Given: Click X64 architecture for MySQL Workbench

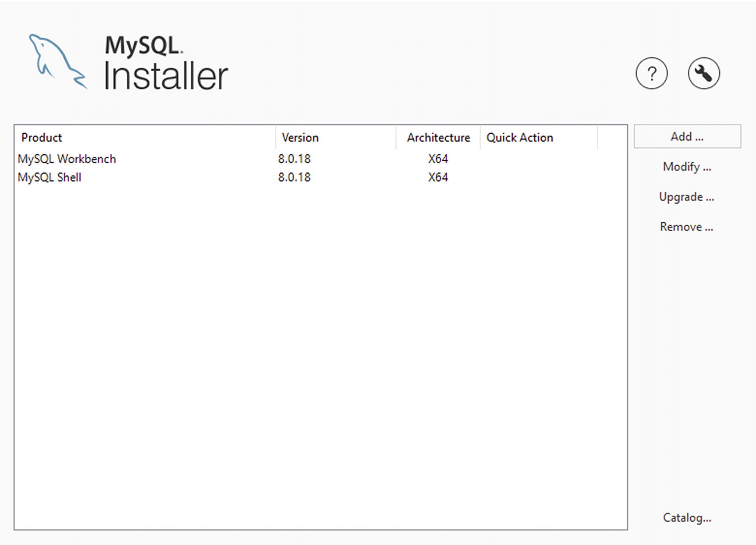Looking at the screenshot, I should [x=438, y=159].
